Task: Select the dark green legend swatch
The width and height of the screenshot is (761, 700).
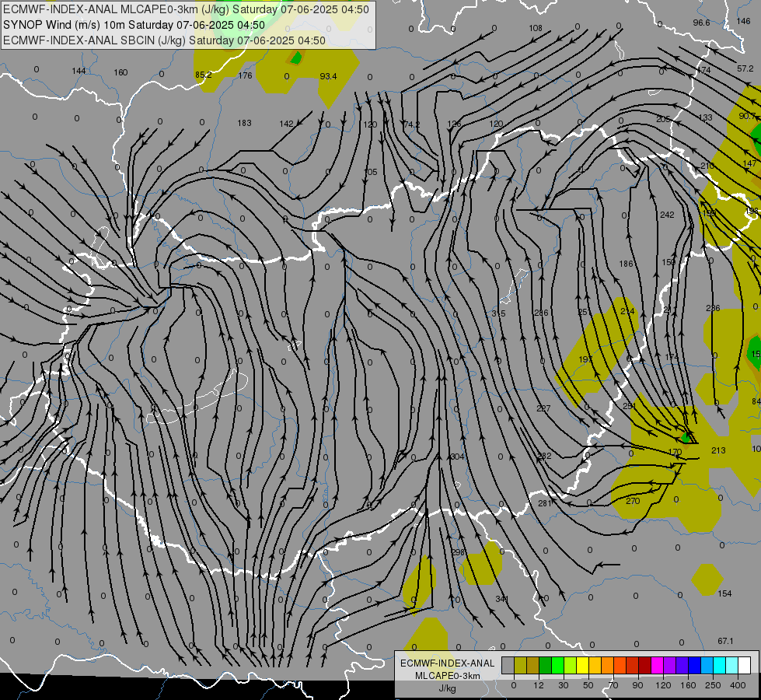Action: [545, 665]
